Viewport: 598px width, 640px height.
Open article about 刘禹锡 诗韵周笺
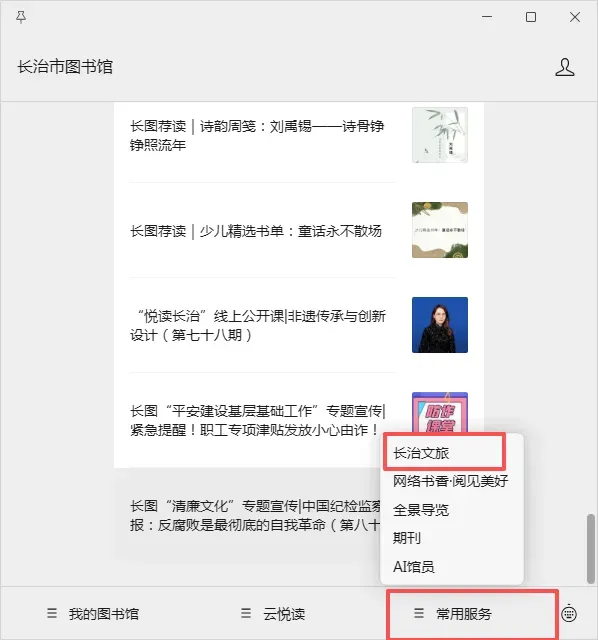257,135
